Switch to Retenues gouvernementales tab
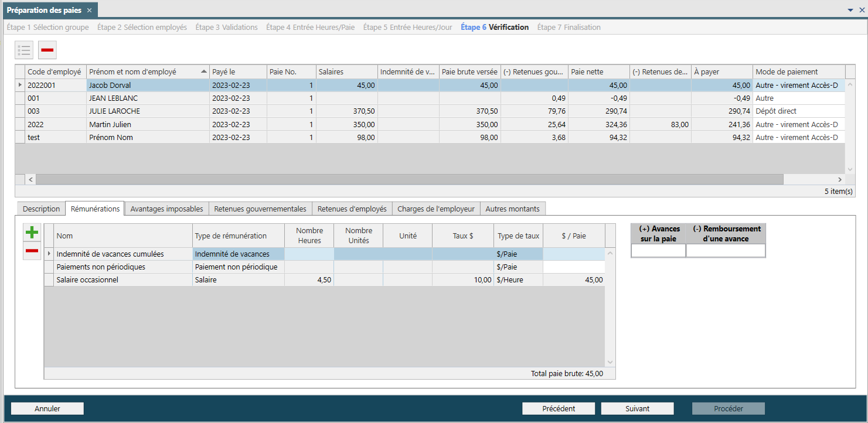This screenshot has width=868, height=423. pyautogui.click(x=260, y=209)
